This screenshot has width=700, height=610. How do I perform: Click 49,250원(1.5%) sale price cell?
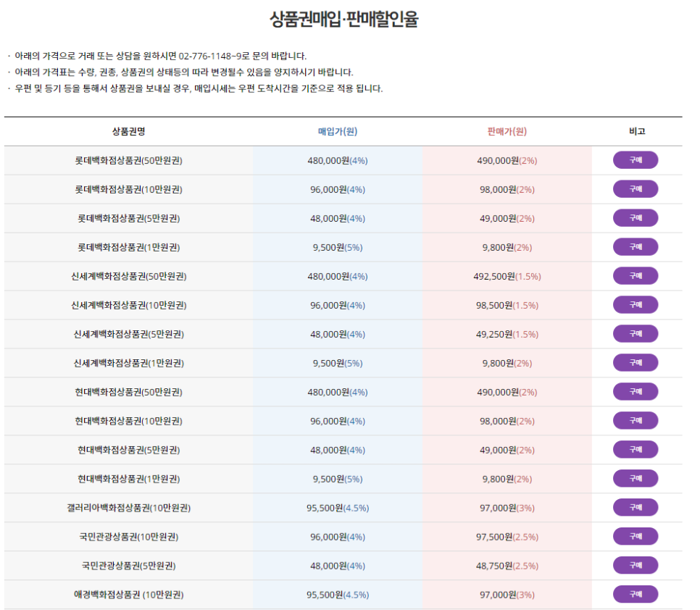point(507,335)
